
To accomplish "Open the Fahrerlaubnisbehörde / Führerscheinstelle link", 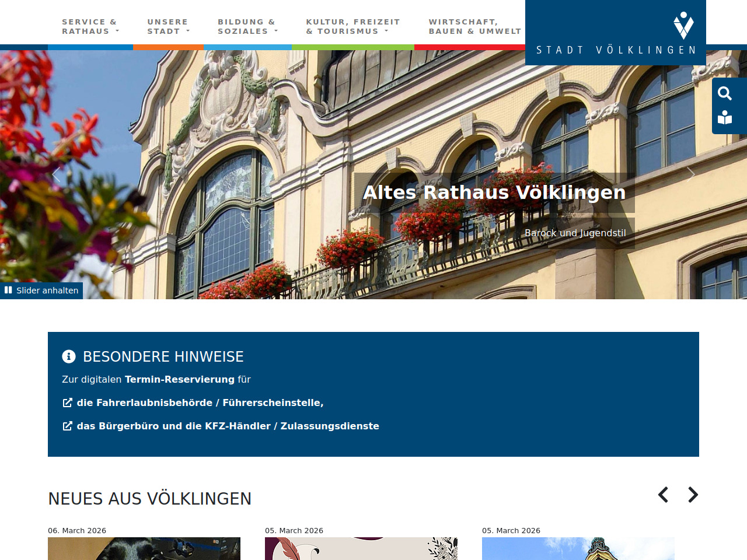I will tap(200, 402).
